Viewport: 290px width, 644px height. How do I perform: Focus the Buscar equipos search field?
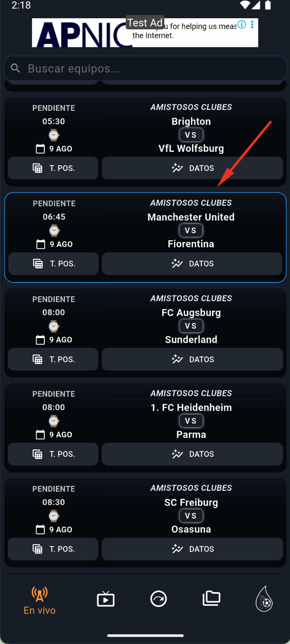145,68
